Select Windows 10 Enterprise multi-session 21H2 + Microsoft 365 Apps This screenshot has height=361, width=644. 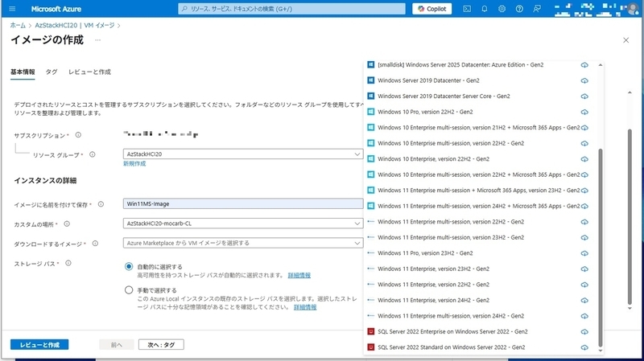click(478, 128)
